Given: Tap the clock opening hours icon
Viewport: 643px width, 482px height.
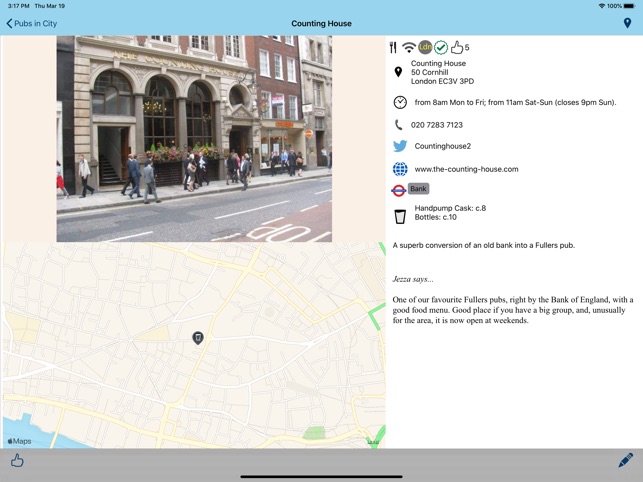Looking at the screenshot, I should point(400,102).
